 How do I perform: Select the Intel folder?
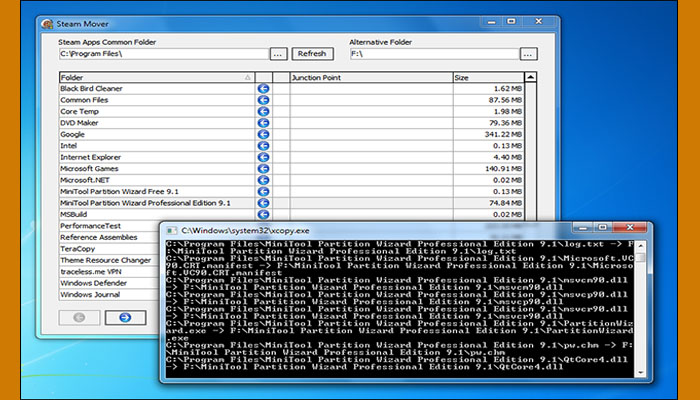(68, 146)
